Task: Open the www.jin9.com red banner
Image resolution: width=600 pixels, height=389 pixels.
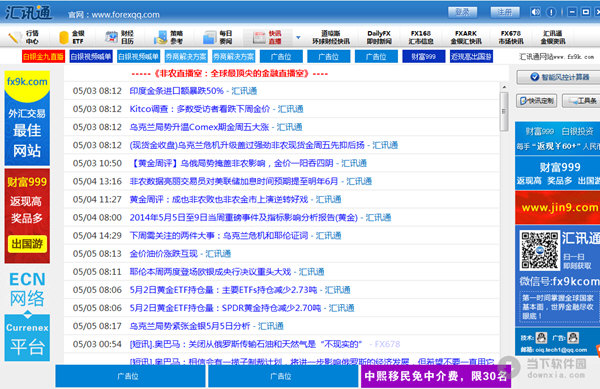Action: pos(558,208)
